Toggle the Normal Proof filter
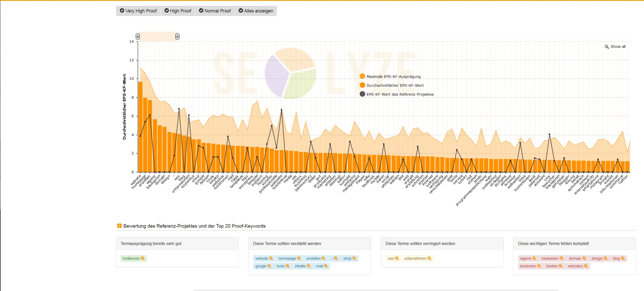 click(215, 11)
